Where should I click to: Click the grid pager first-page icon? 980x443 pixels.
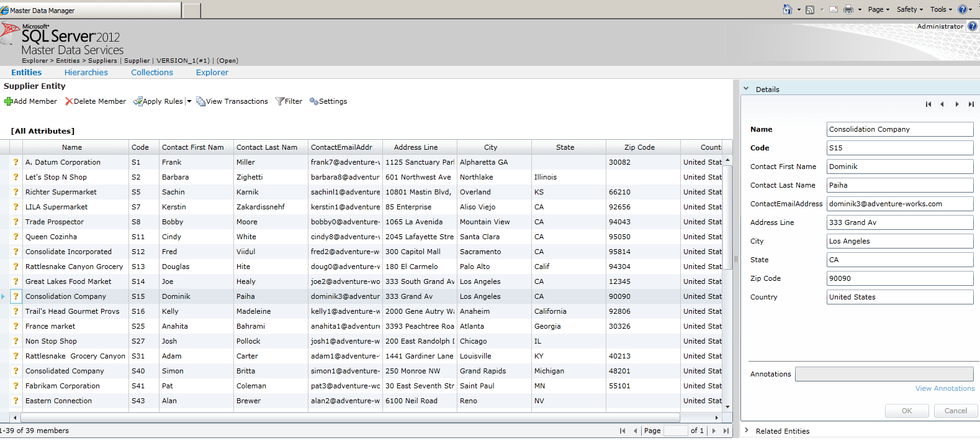pos(623,431)
